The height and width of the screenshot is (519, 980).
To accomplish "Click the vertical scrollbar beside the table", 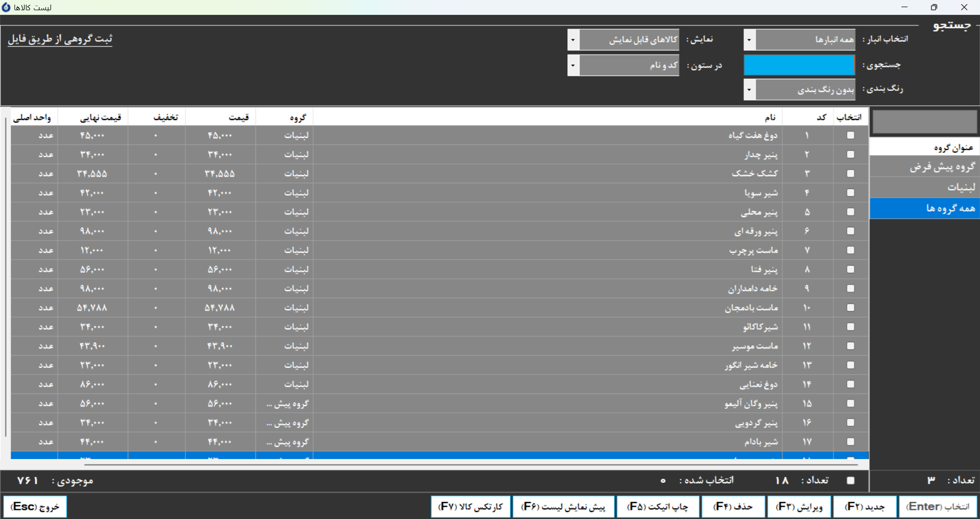I will 6,276.
